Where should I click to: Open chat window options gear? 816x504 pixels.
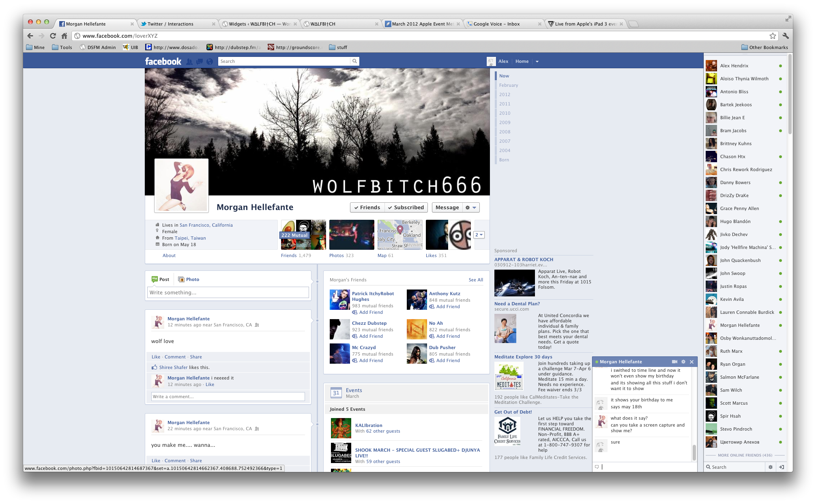tap(683, 362)
